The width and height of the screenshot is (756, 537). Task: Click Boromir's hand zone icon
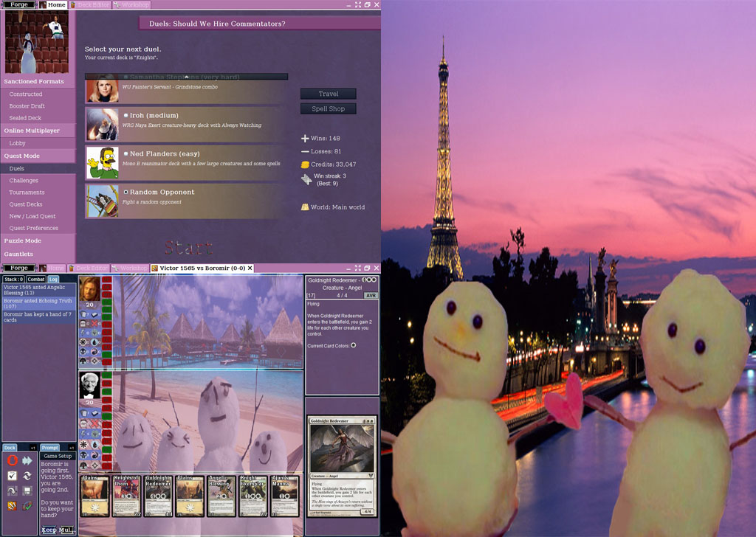(x=83, y=314)
